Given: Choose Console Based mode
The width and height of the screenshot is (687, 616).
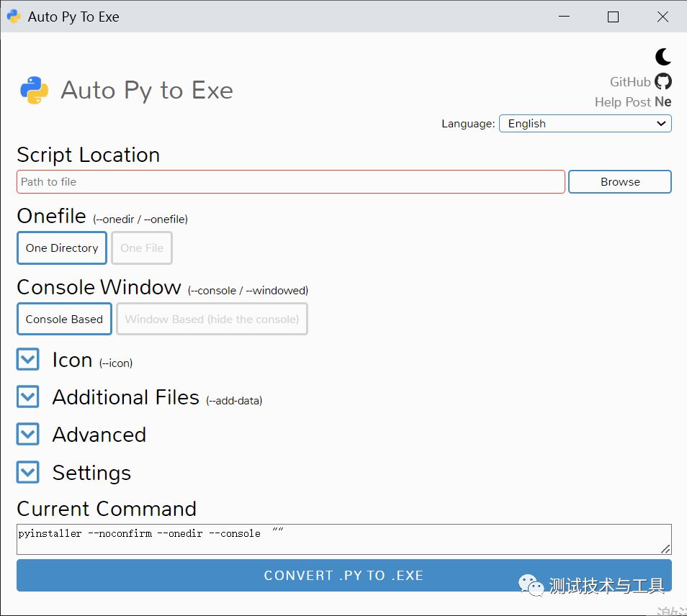Looking at the screenshot, I should tap(64, 320).
